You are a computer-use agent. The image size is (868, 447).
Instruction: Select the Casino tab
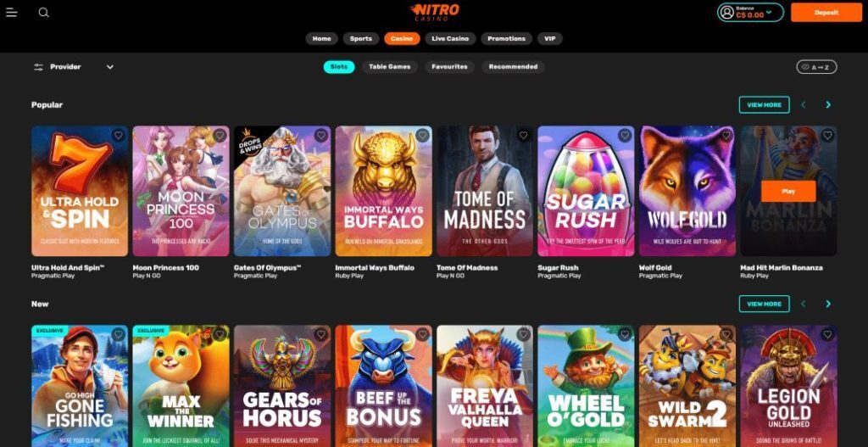(x=402, y=39)
